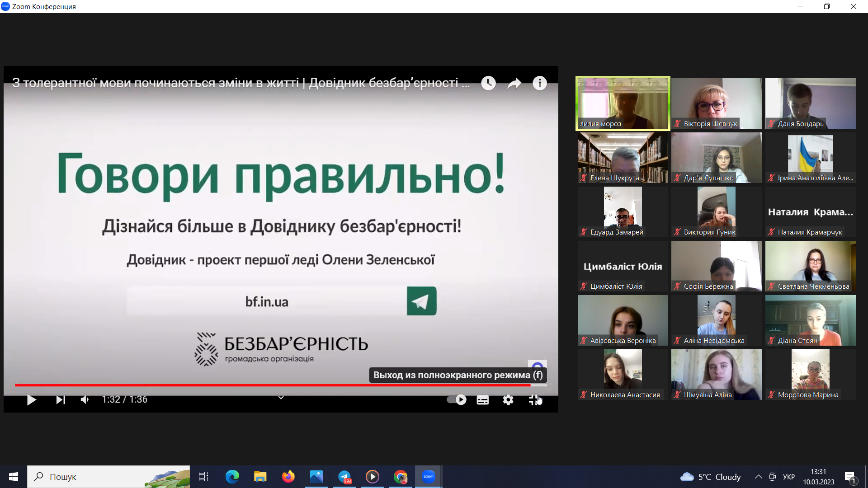Select Софія Бережна participant video
This screenshot has height=488, width=868.
pos(716,266)
